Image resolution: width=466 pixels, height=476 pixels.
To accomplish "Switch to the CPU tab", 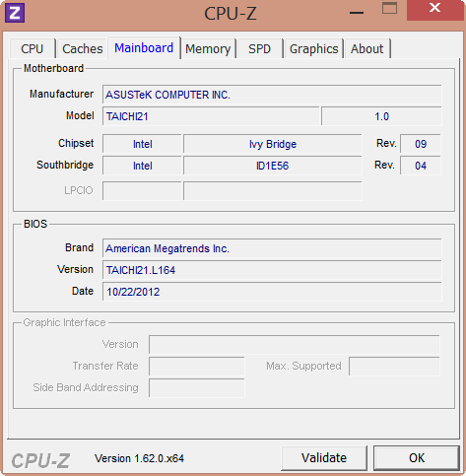I will pyautogui.click(x=33, y=48).
